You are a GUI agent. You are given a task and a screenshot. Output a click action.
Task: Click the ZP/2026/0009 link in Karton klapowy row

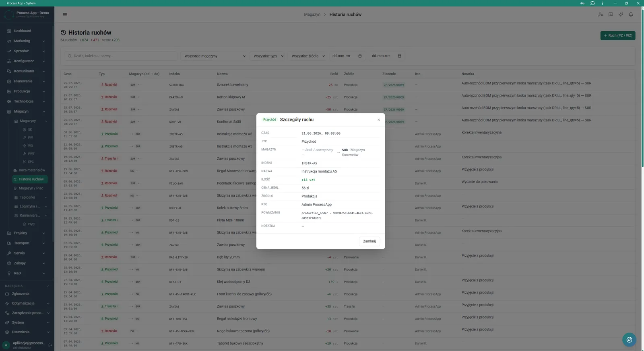point(394,97)
